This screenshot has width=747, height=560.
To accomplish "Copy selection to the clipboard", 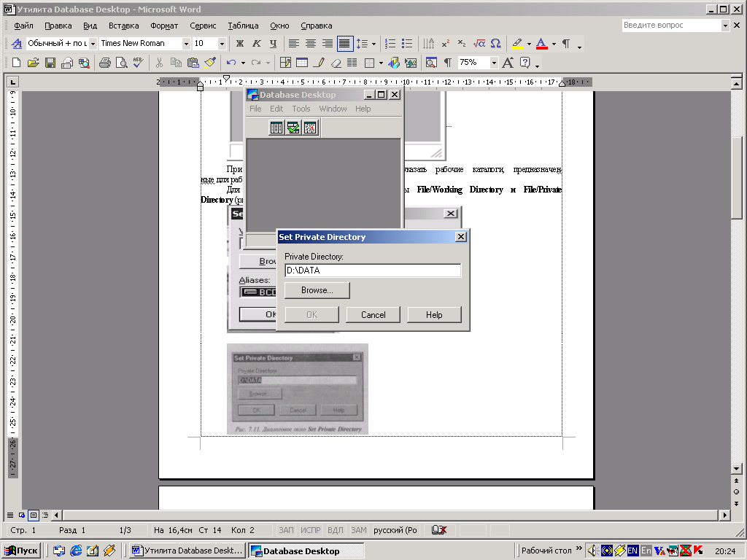I will (x=176, y=63).
